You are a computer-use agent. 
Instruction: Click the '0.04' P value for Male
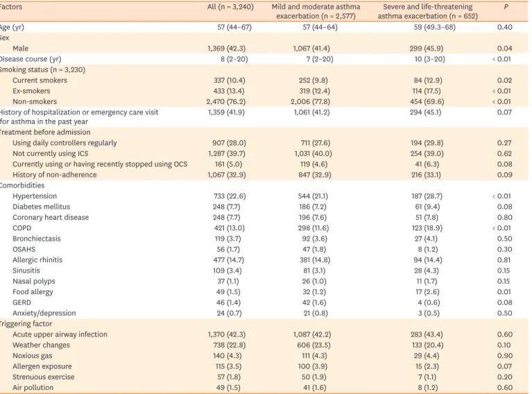pos(504,48)
